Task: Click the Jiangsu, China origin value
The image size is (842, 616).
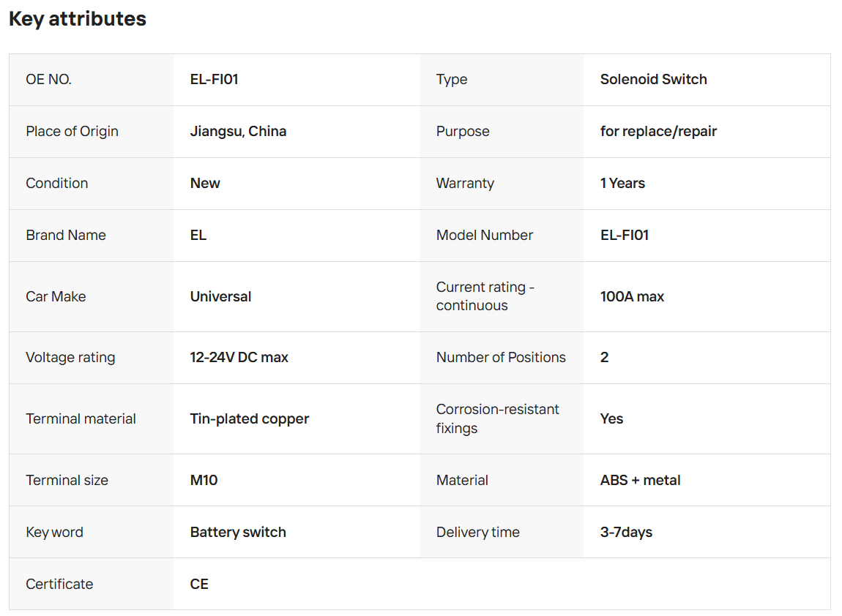Action: (238, 132)
